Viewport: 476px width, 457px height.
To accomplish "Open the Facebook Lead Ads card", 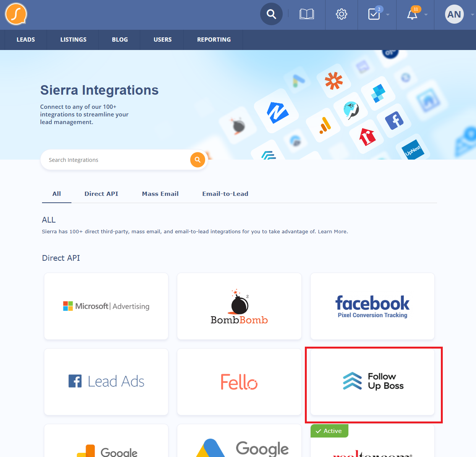I will click(x=106, y=382).
